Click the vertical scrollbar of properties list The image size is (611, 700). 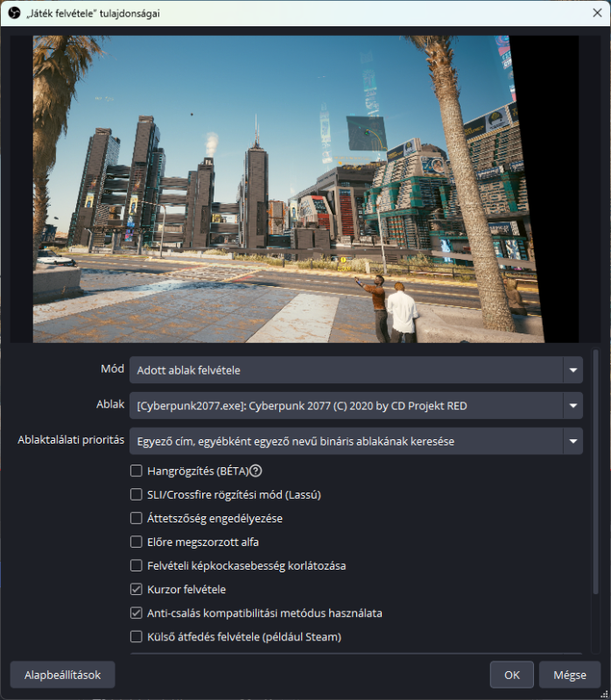(x=595, y=472)
